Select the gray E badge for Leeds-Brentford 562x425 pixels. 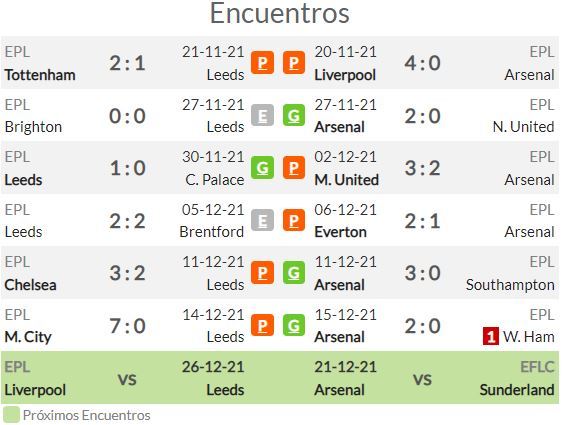pyautogui.click(x=262, y=220)
